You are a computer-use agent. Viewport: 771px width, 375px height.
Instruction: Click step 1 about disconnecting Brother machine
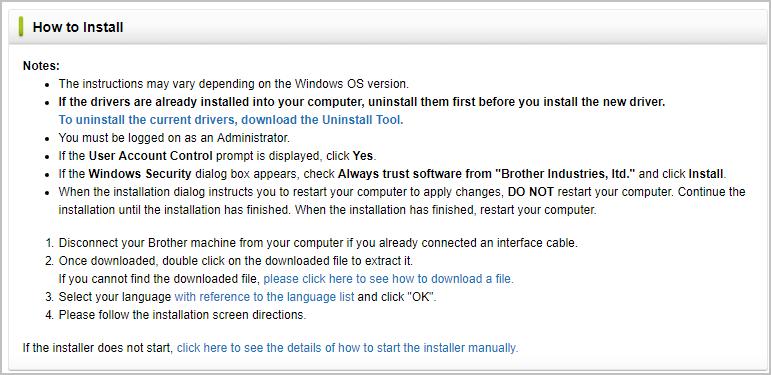coord(318,243)
